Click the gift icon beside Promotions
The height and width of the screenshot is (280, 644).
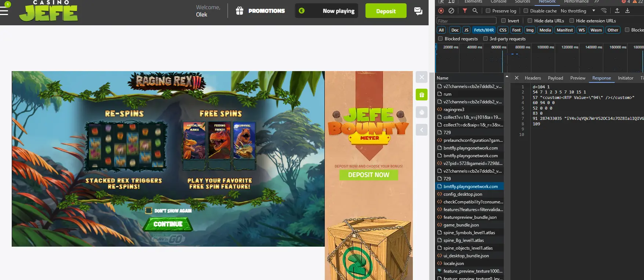coord(240,11)
